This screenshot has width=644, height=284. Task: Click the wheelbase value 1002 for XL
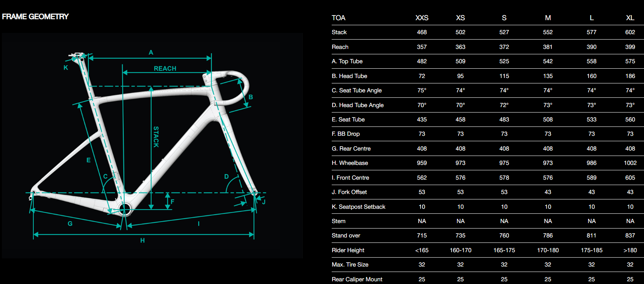(630, 163)
